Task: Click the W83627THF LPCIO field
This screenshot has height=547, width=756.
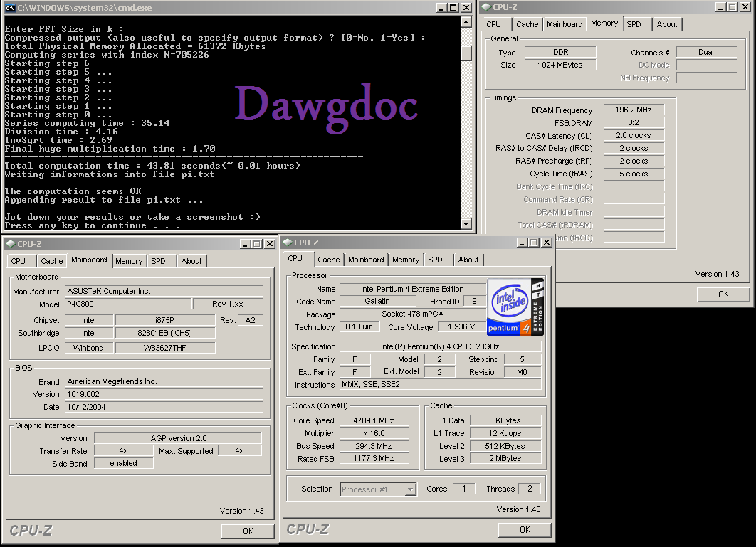Action: pyautogui.click(x=165, y=348)
